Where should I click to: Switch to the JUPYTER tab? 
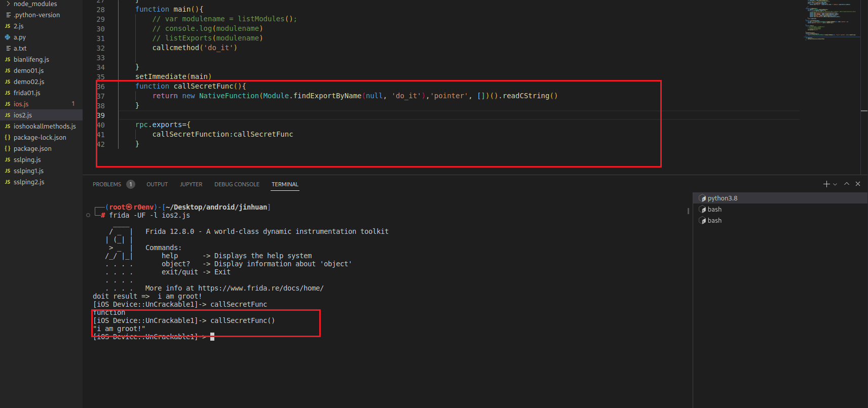(x=191, y=185)
